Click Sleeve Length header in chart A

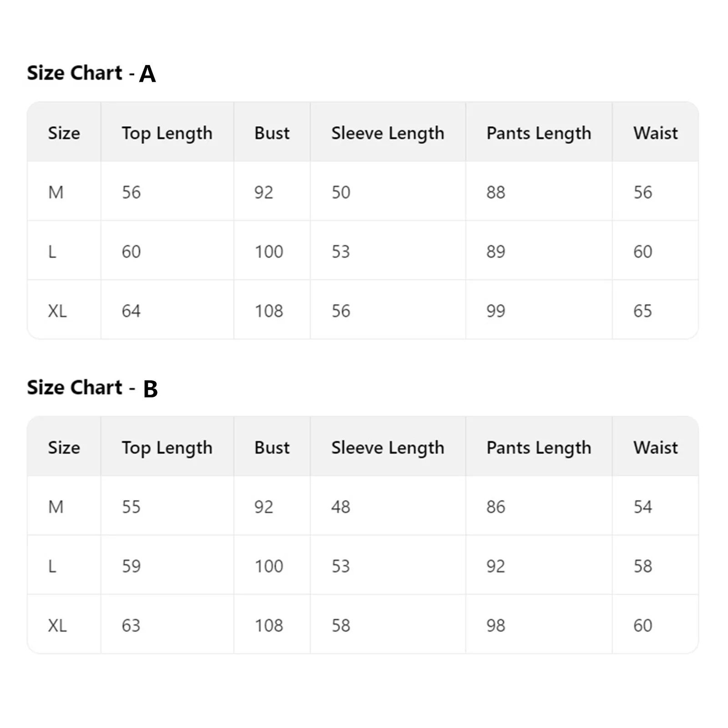[x=388, y=133]
